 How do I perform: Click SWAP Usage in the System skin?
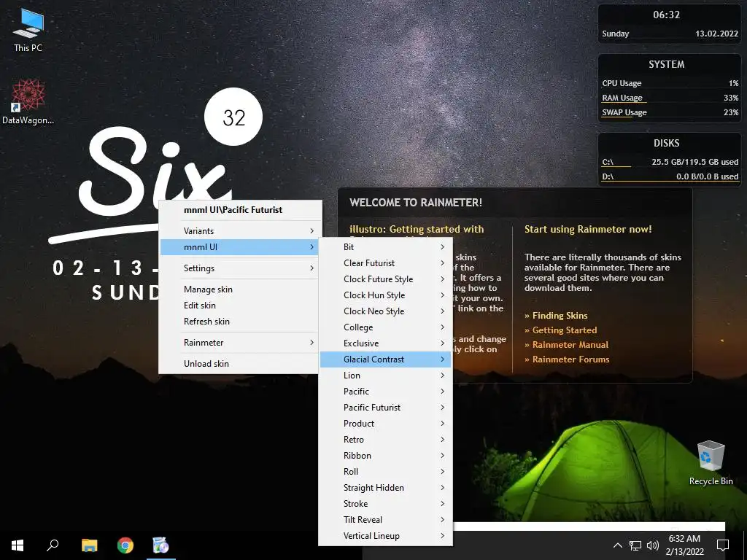[x=624, y=112]
